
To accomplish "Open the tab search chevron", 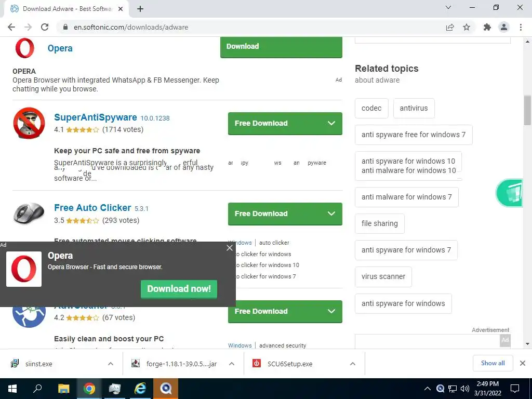I will coord(448,7).
